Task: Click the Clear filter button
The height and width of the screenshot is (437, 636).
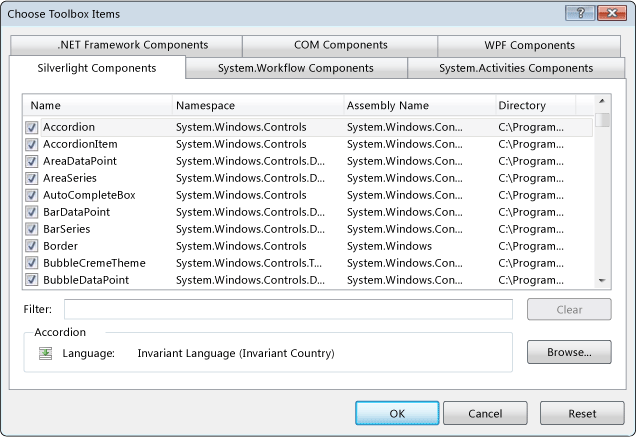Action: coord(569,310)
